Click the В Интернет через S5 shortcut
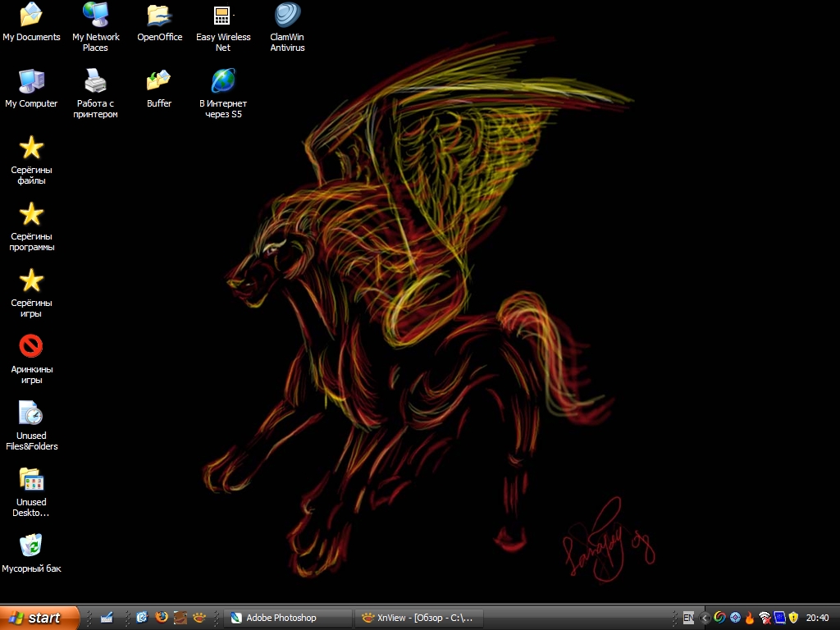This screenshot has width=840, height=630. point(223,82)
